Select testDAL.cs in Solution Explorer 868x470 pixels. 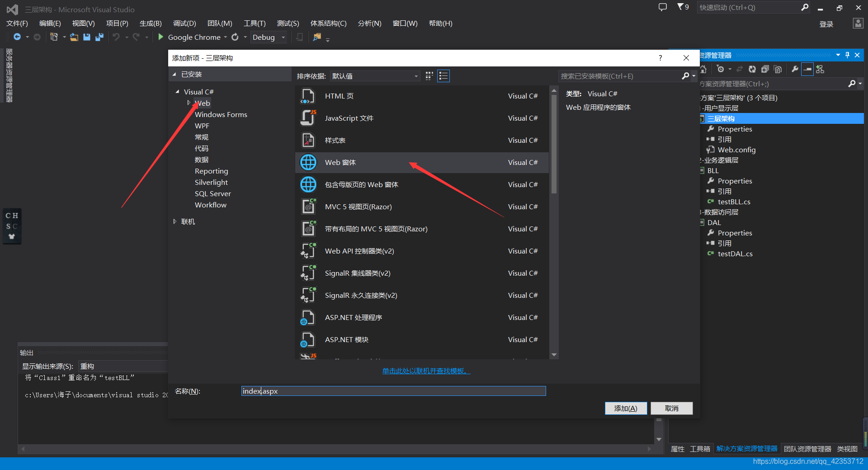tap(735, 254)
